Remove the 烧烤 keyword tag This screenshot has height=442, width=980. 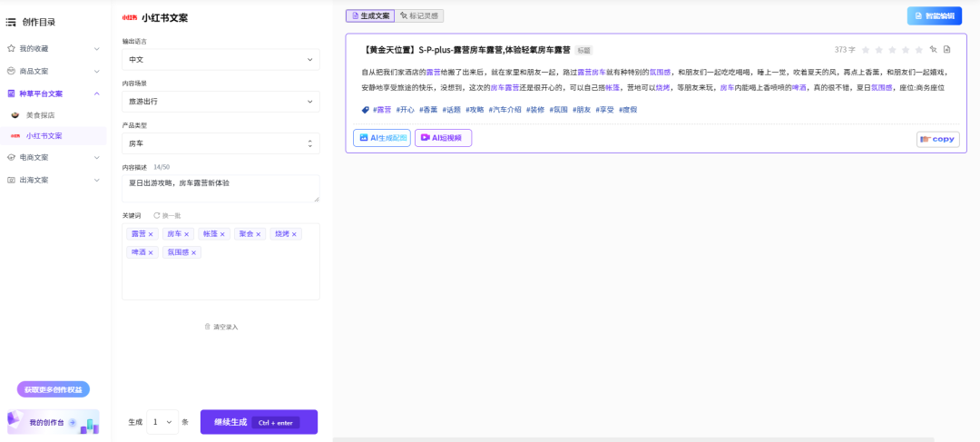[x=295, y=234]
